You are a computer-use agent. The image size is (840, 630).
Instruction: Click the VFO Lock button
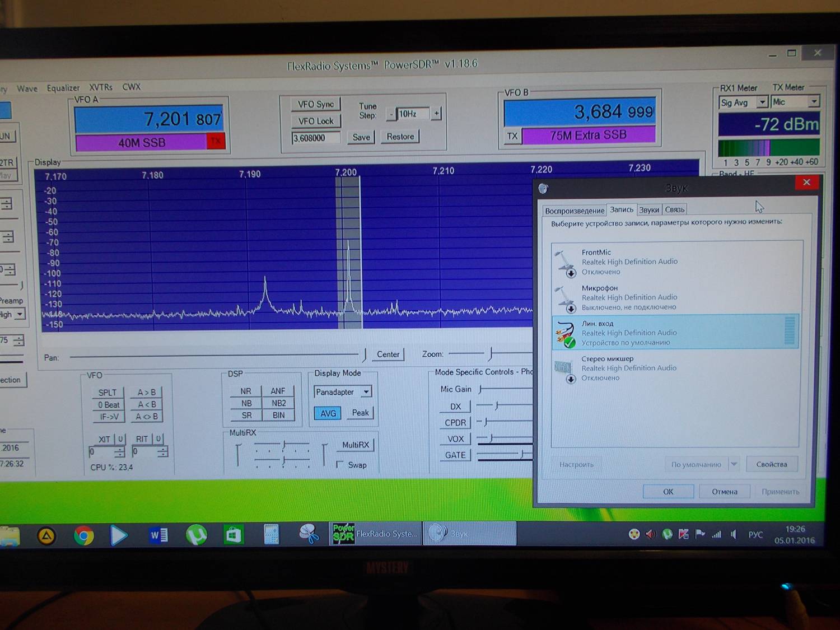pos(316,121)
